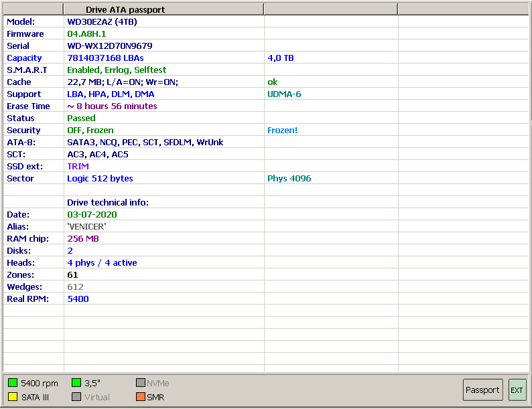Select erase time ~ 8 hours 56 minutes
Viewport: 532px width, 409px height.
pyautogui.click(x=112, y=106)
